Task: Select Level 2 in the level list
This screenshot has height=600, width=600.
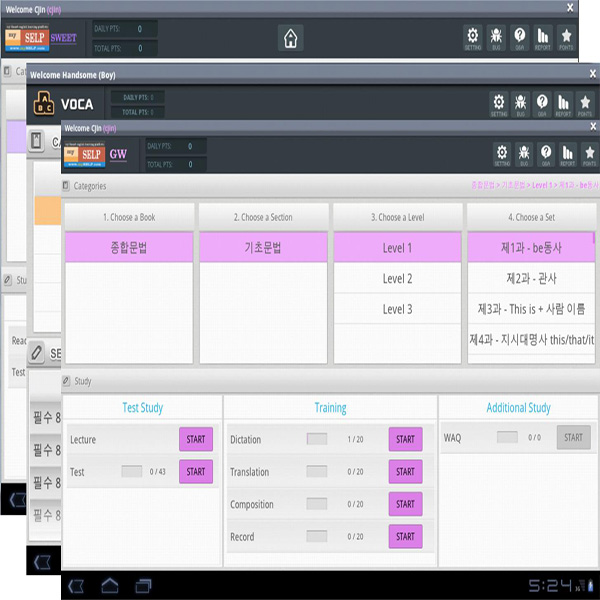Action: [x=397, y=278]
